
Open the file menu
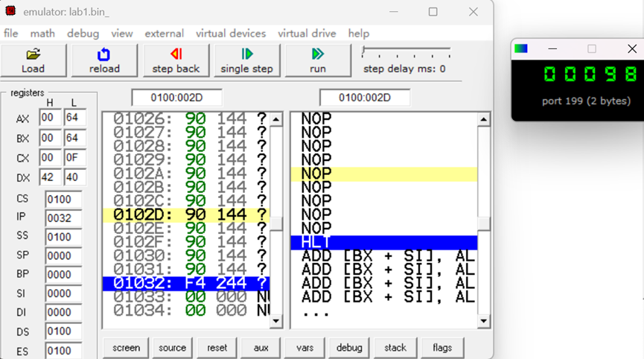point(10,34)
